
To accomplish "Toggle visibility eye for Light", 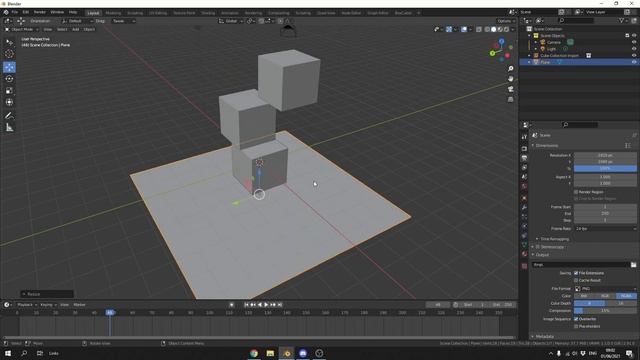I will [634, 49].
